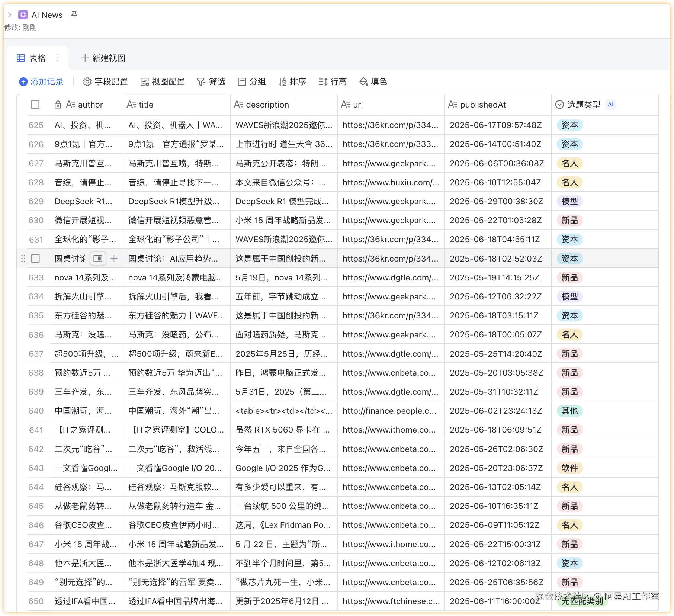Select the publishedAt column header
This screenshot has height=616, width=674.
click(x=498, y=105)
